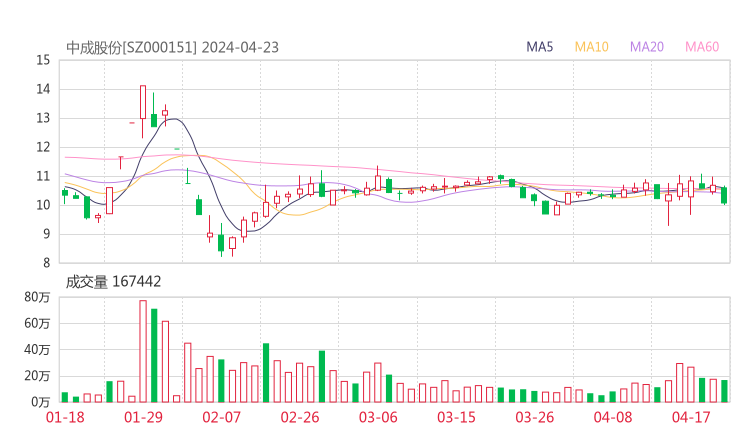The height and width of the screenshot is (440, 740).
Task: Click the 02-07 date axis label
Action: (221, 417)
